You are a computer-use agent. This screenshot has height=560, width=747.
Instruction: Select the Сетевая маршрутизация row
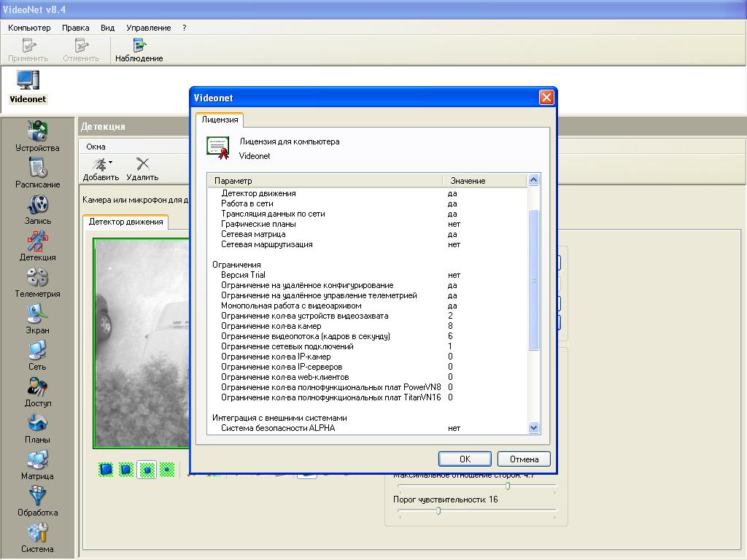(x=368, y=244)
